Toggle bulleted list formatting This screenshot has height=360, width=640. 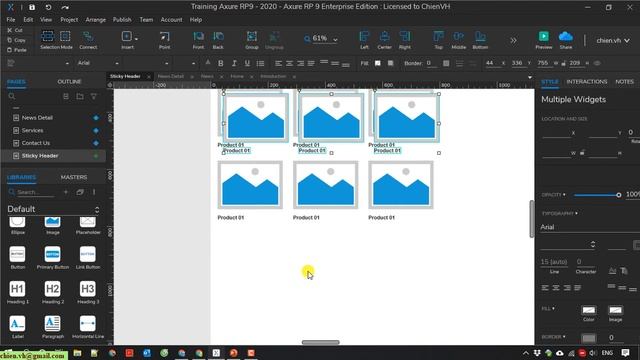click(x=260, y=63)
